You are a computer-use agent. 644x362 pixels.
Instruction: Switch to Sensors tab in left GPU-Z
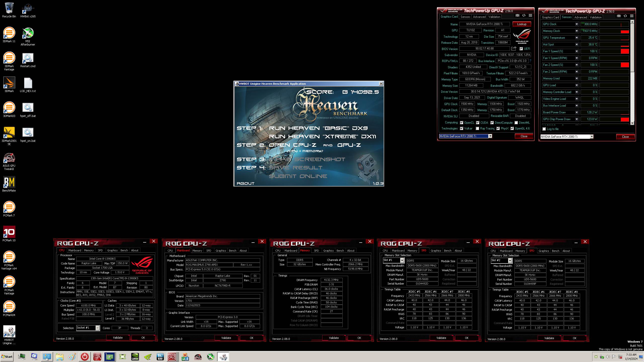[x=465, y=17]
